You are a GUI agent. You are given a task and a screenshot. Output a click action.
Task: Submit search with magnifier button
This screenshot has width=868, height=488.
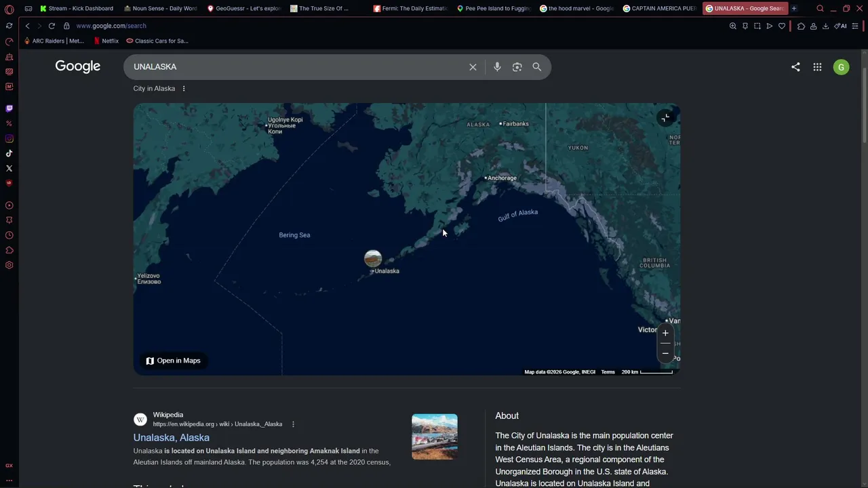coord(537,67)
